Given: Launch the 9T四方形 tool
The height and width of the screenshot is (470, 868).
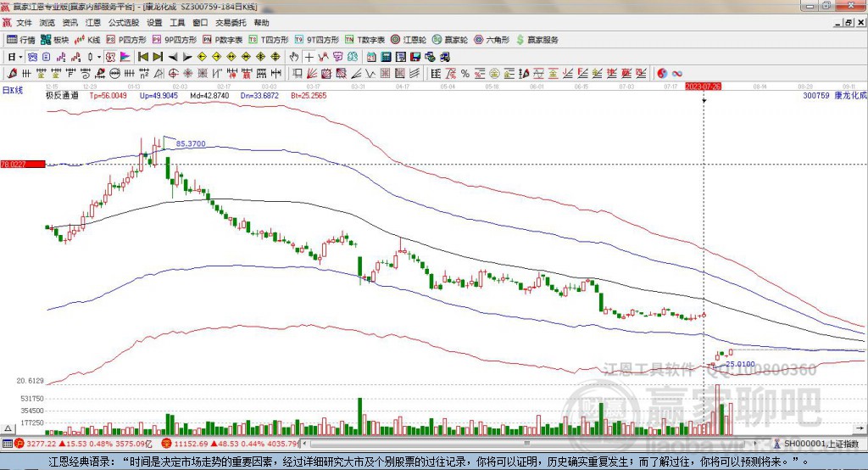Looking at the screenshot, I should click(317, 40).
